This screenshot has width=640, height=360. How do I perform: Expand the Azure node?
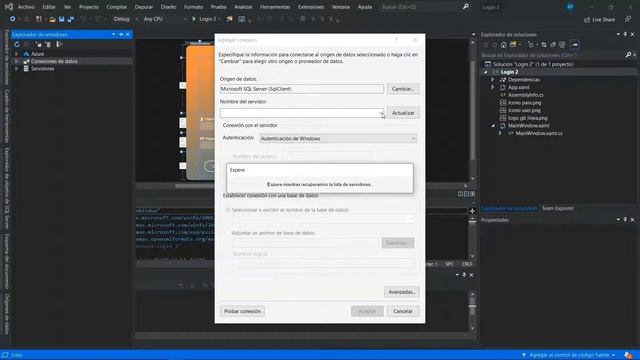tap(17, 53)
